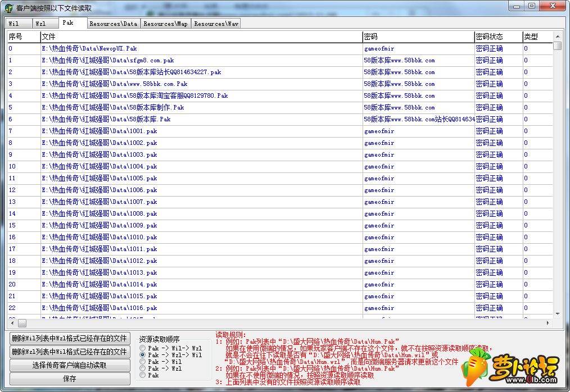Select the row Data\1005.pak
This screenshot has height=392, width=570.
pyautogui.click(x=280, y=179)
